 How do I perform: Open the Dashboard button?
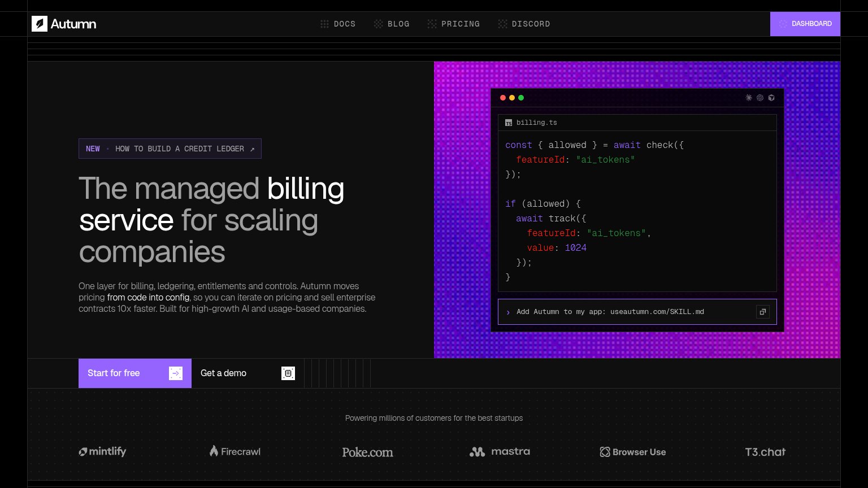[x=805, y=24]
